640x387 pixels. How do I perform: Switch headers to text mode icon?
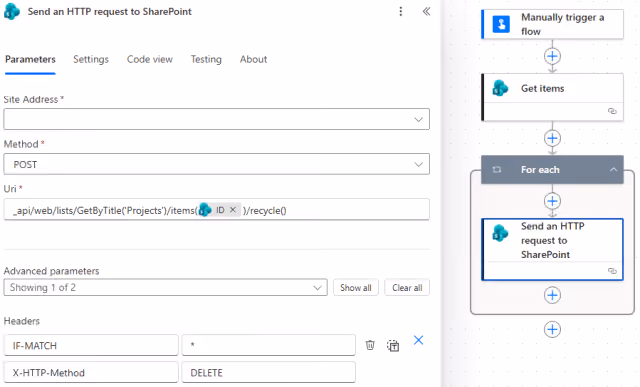point(393,346)
